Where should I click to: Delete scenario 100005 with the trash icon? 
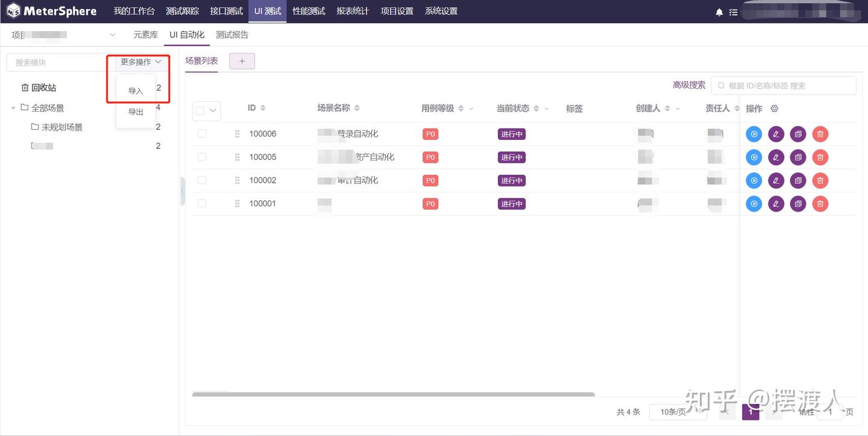[x=820, y=157]
